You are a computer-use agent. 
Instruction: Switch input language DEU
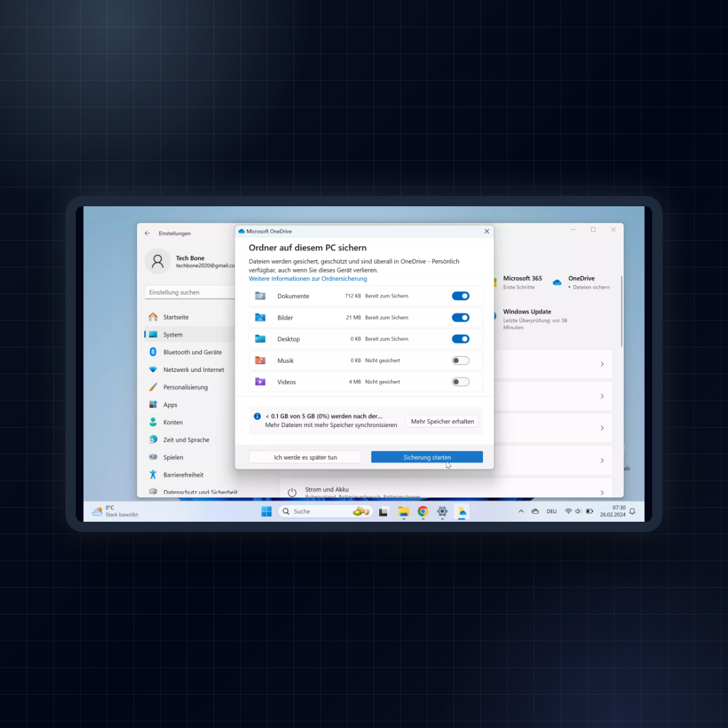pos(551,511)
